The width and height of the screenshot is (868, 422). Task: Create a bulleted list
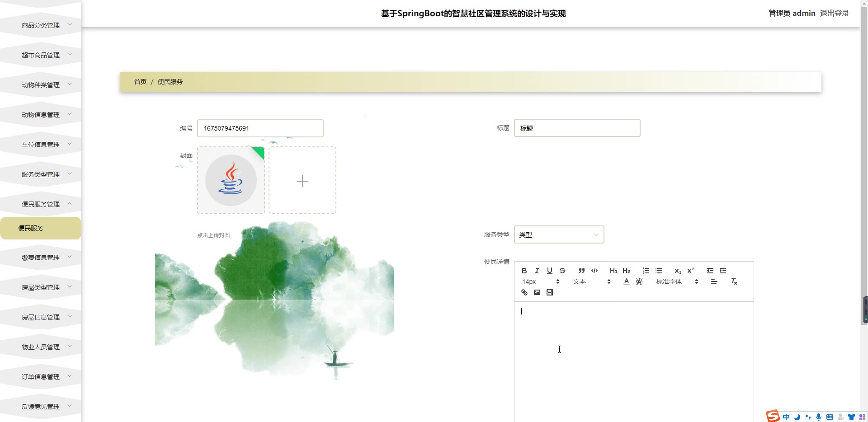(659, 271)
